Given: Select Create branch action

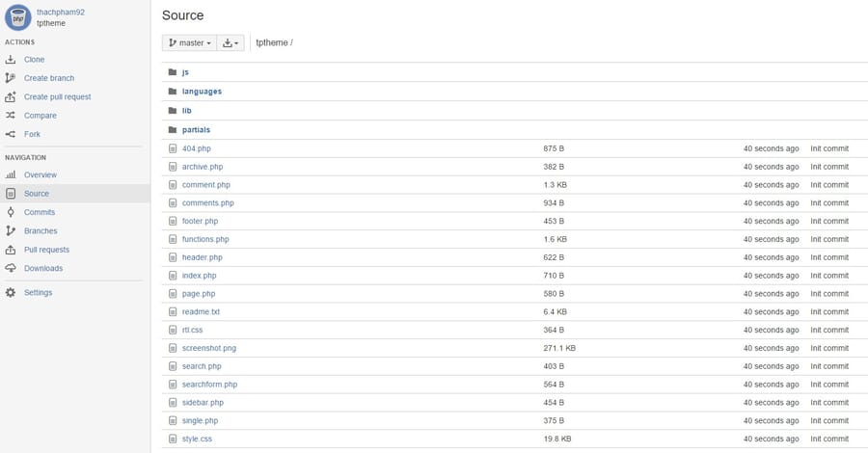Looking at the screenshot, I should coord(49,78).
